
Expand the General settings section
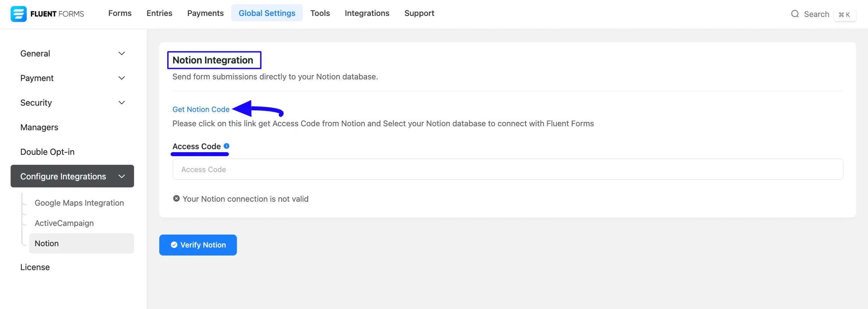coord(72,53)
